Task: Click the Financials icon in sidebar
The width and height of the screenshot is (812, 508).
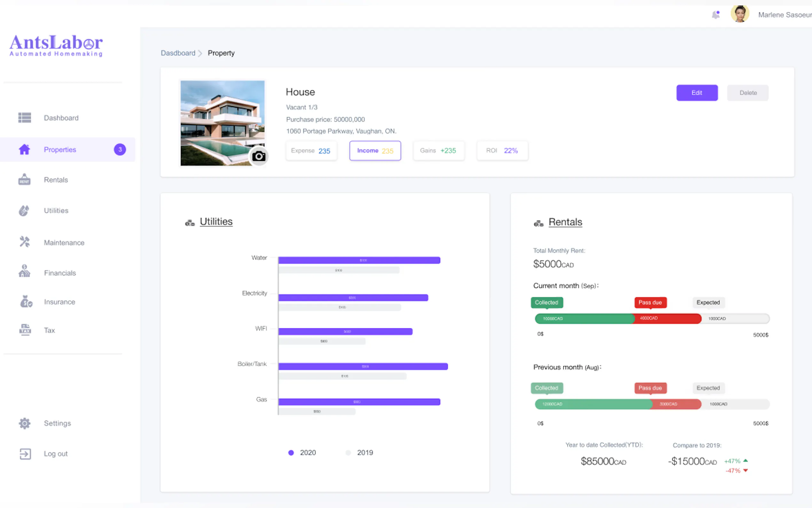Action: (x=24, y=272)
